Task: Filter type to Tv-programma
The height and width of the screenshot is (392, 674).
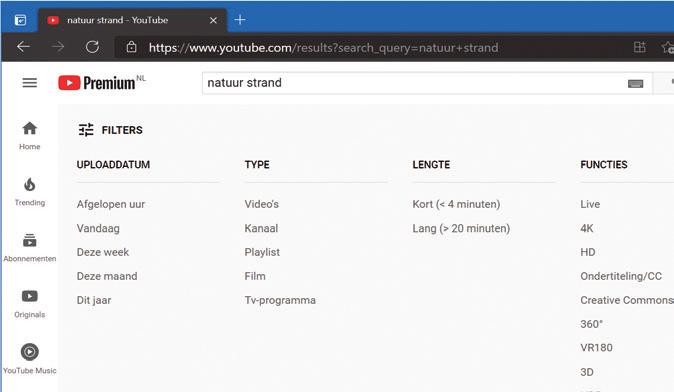Action: pyautogui.click(x=280, y=300)
